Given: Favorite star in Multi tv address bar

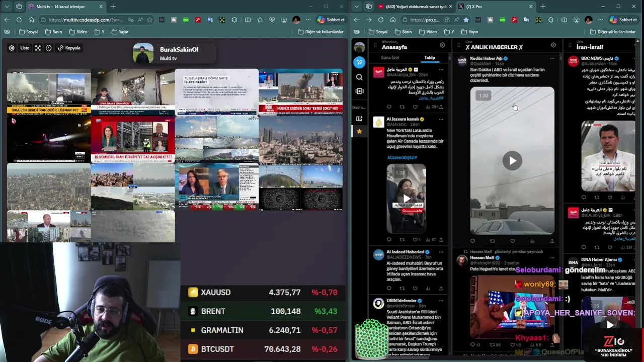Looking at the screenshot, I should click(x=149, y=20).
